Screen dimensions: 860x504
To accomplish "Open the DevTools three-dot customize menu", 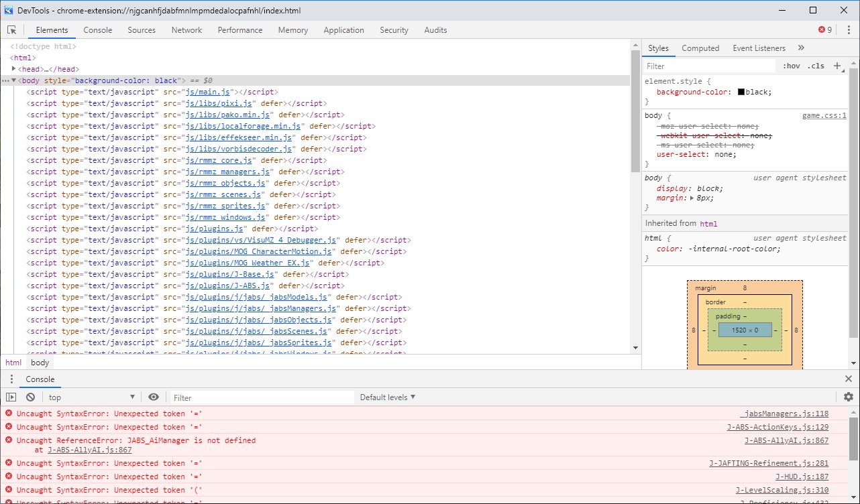I will [x=849, y=30].
